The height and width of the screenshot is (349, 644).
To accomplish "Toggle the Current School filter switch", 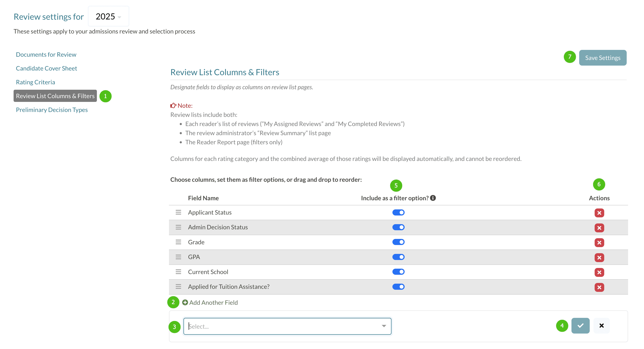I will [398, 272].
